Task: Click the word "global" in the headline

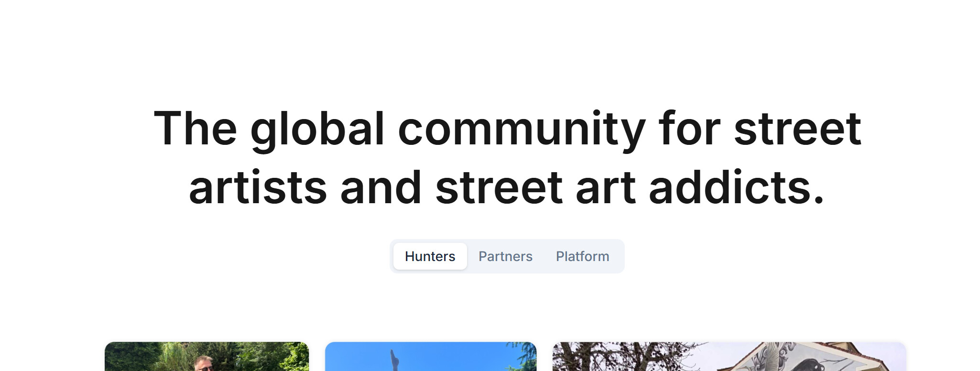Action: click(x=317, y=129)
